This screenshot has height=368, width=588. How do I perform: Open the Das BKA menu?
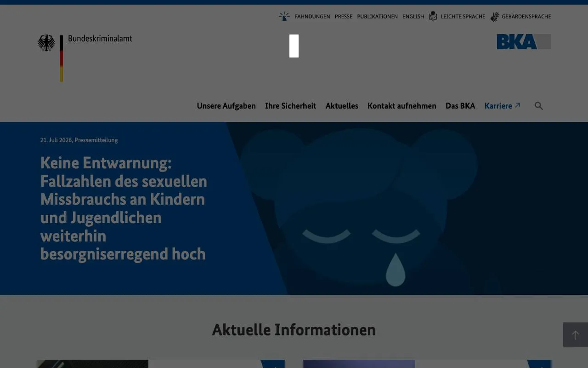click(460, 106)
